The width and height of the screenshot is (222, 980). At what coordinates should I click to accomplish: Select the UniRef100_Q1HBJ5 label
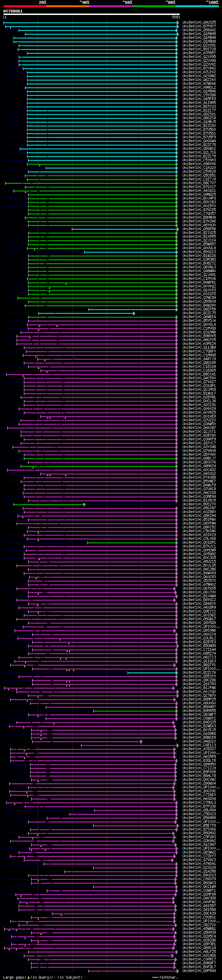199,122
